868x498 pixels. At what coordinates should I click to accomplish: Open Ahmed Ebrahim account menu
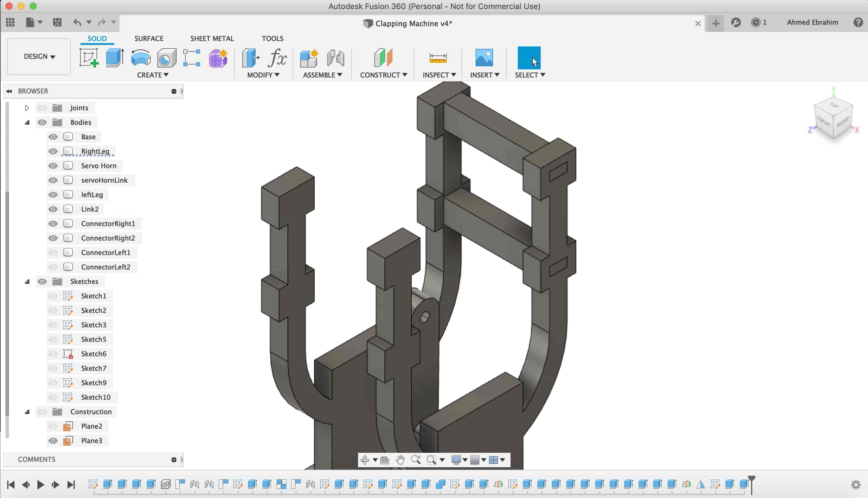pyautogui.click(x=812, y=23)
